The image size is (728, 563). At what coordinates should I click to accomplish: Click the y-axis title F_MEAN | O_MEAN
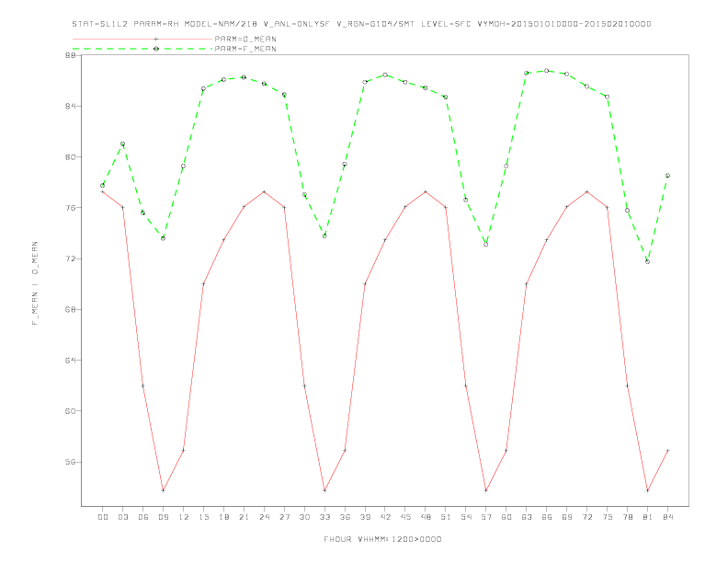click(x=35, y=283)
